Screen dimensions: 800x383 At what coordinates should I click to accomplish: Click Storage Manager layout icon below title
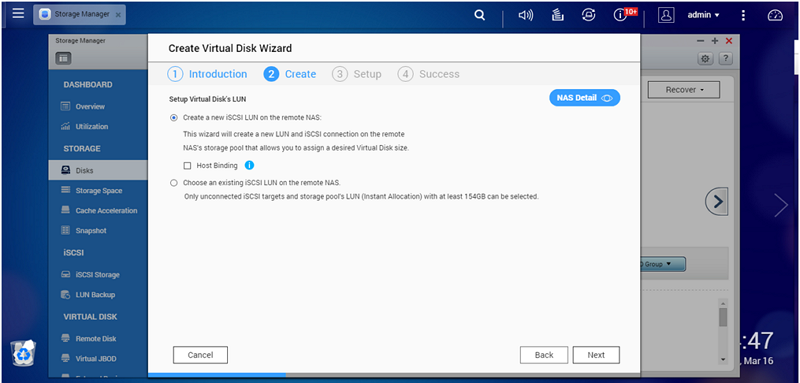click(63, 58)
